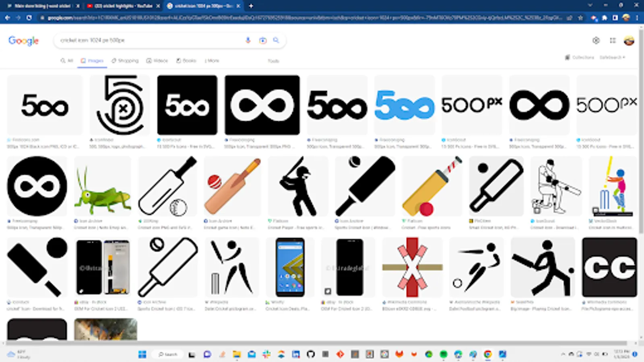Open the red ball and wooden bat image
This screenshot has width=644, height=362.
[x=233, y=186]
